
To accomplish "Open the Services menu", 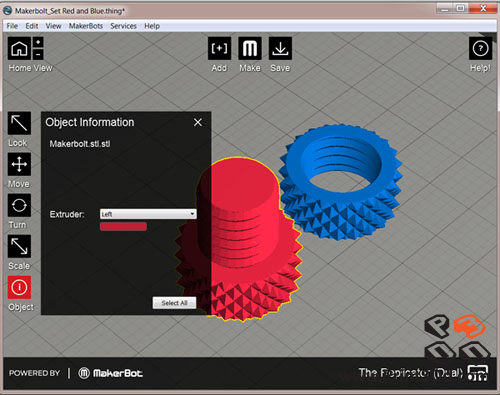I will click(x=123, y=26).
